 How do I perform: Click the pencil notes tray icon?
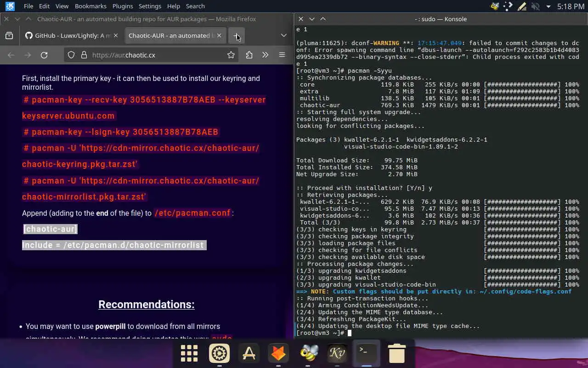click(x=522, y=6)
